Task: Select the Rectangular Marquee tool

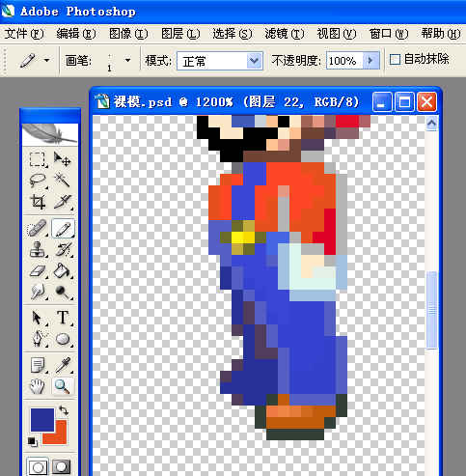Action: [x=38, y=159]
